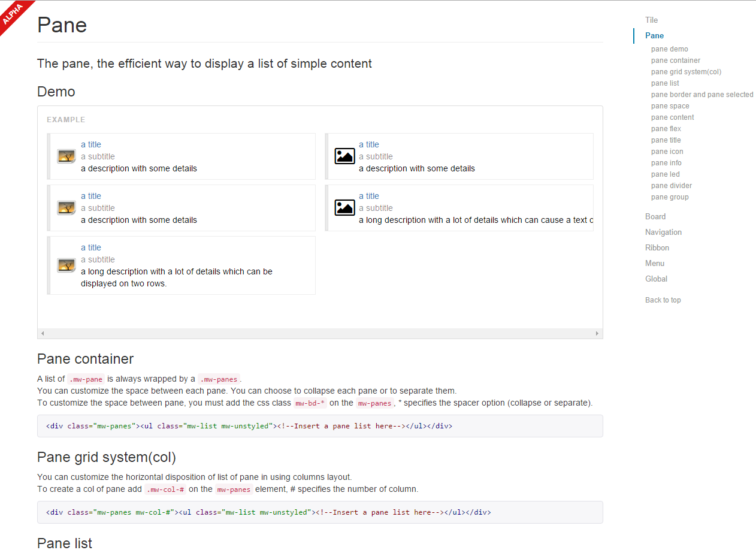Click the Pane grid system(col) heading
The image size is (756, 553).
(107, 457)
